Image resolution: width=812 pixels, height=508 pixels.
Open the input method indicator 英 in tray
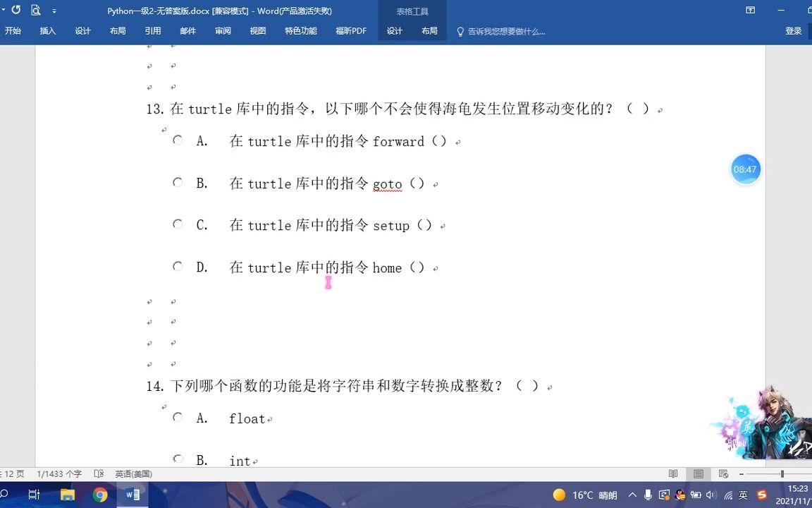tap(742, 495)
